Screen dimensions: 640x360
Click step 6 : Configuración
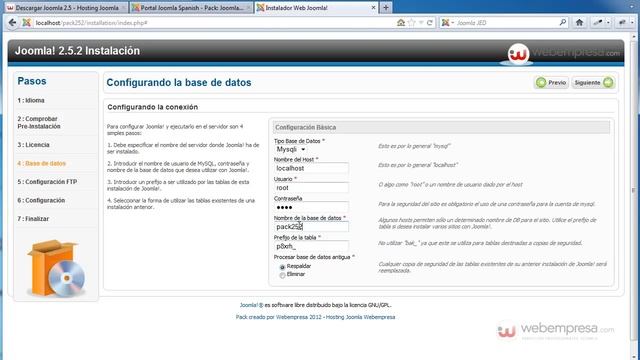pyautogui.click(x=41, y=200)
